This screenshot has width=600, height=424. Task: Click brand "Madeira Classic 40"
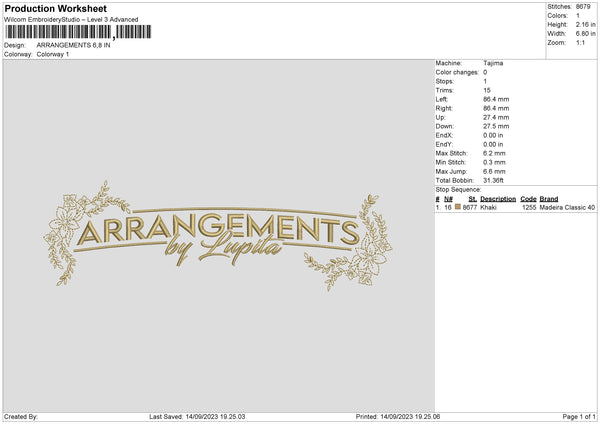click(x=567, y=207)
